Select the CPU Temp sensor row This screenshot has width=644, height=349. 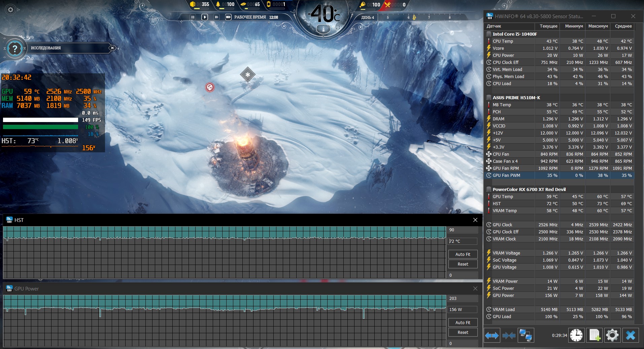560,41
